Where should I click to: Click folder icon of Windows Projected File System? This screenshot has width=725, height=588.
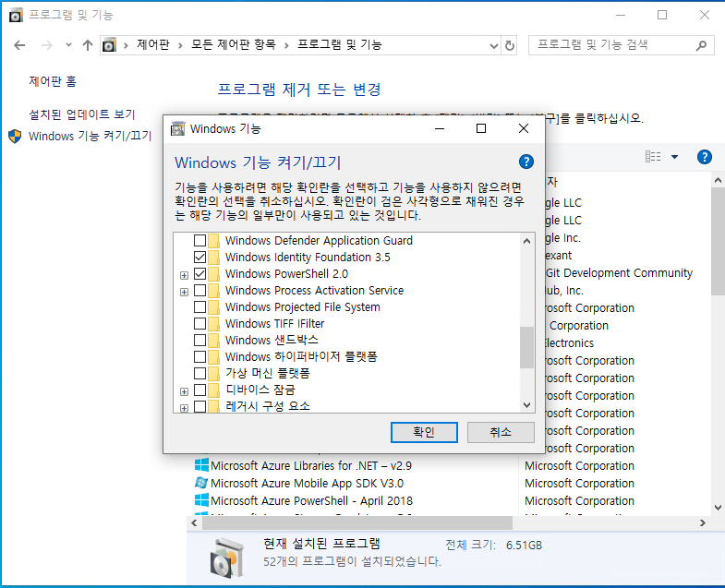click(213, 307)
